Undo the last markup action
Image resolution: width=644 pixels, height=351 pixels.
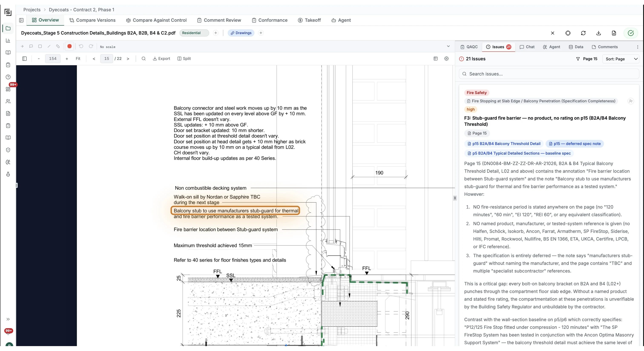pyautogui.click(x=81, y=46)
